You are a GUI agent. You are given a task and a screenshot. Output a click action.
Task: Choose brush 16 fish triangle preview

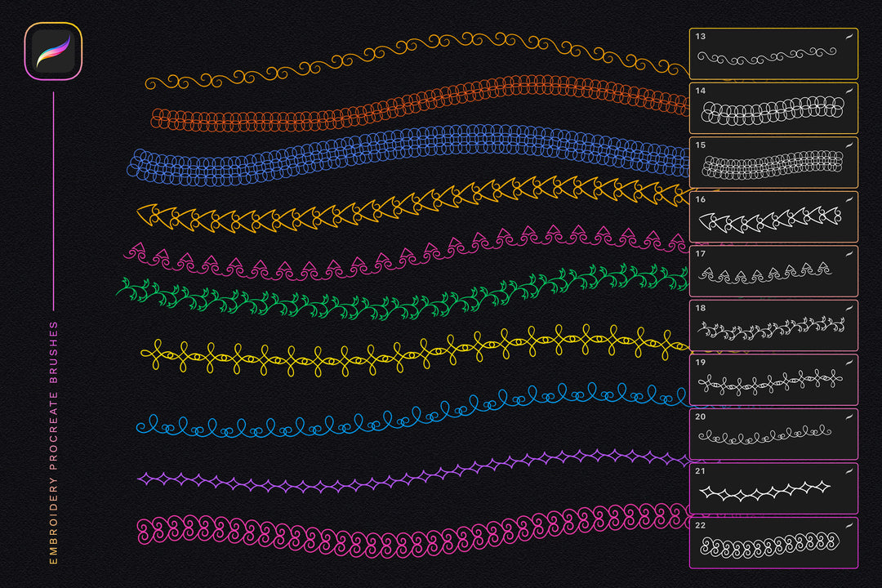[x=769, y=220]
